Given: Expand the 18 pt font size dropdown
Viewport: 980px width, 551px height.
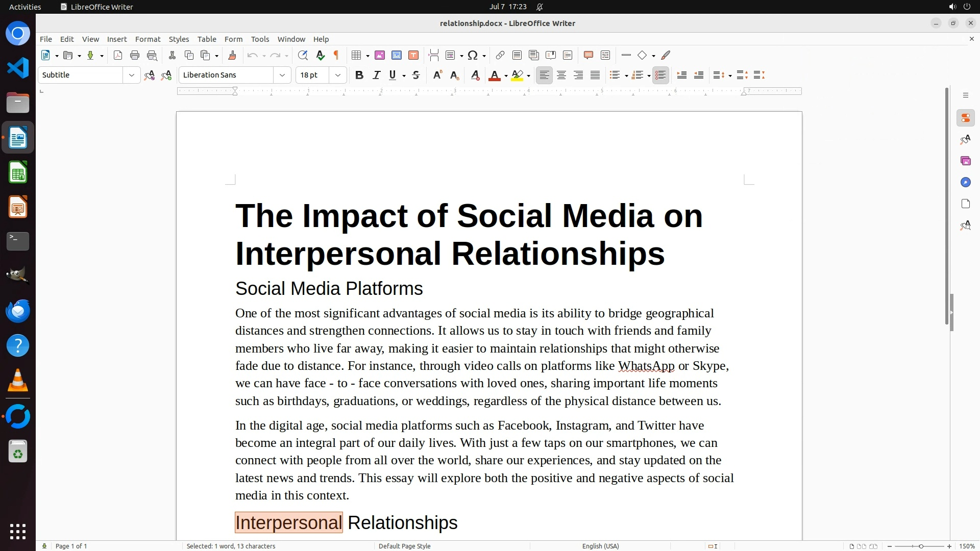Looking at the screenshot, I should (337, 75).
